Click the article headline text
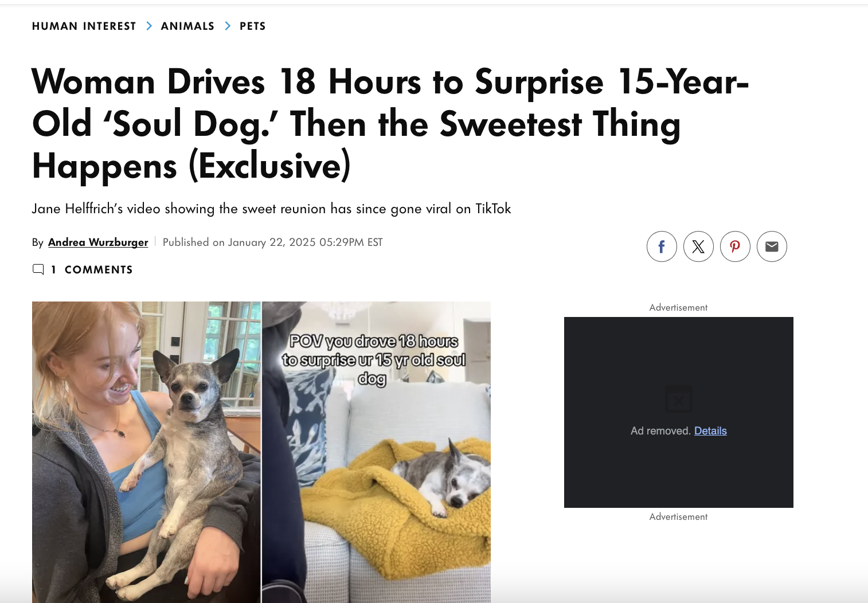The width and height of the screenshot is (868, 603). 390,124
